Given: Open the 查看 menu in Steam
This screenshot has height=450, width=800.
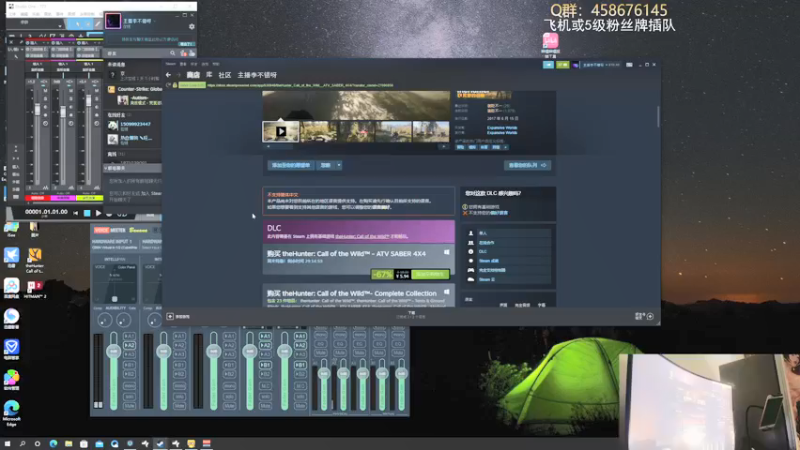Looking at the screenshot, I should coord(183,64).
